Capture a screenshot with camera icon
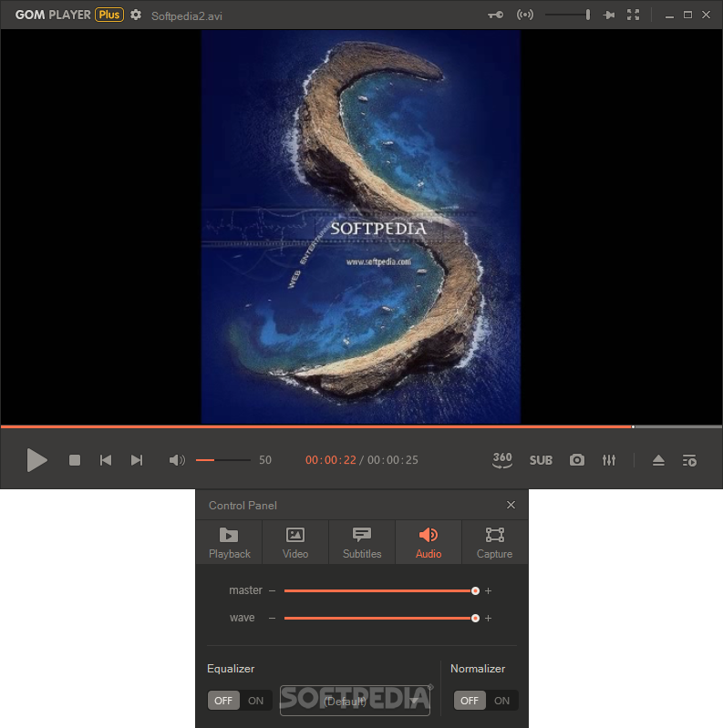 click(576, 460)
